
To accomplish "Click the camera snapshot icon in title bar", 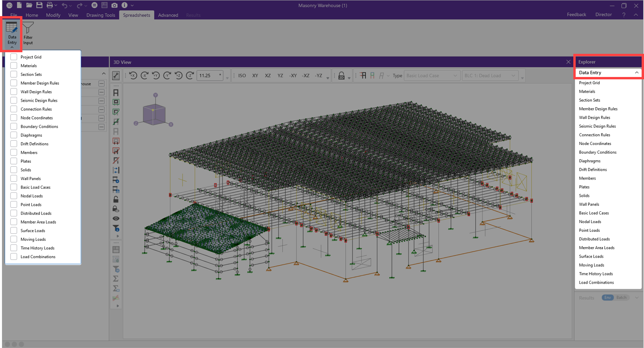I will tap(114, 5).
